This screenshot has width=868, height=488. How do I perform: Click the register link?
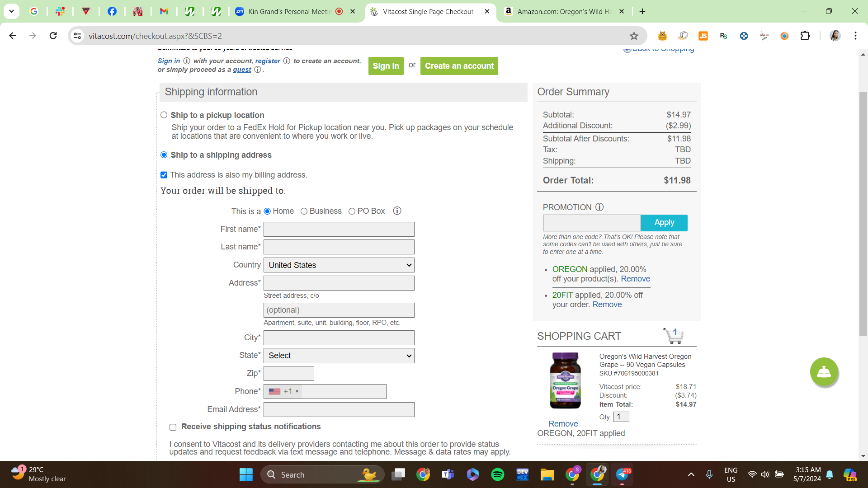pos(268,61)
